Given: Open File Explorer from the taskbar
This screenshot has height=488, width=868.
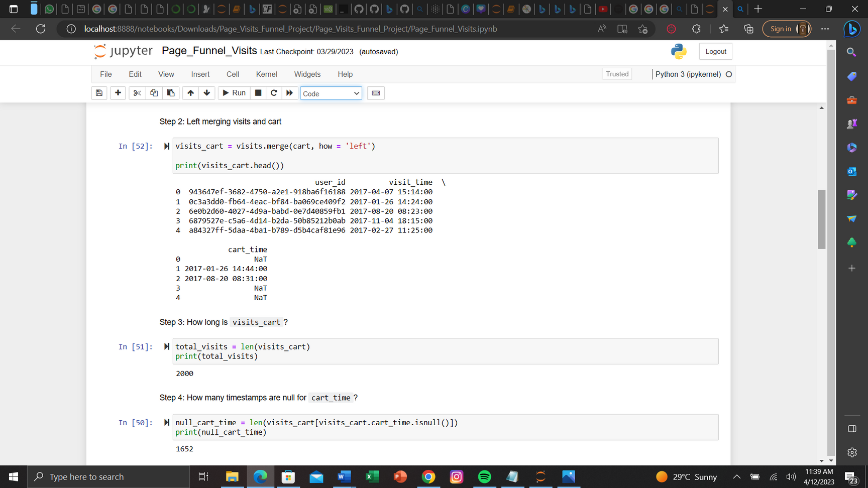Looking at the screenshot, I should coord(232,476).
